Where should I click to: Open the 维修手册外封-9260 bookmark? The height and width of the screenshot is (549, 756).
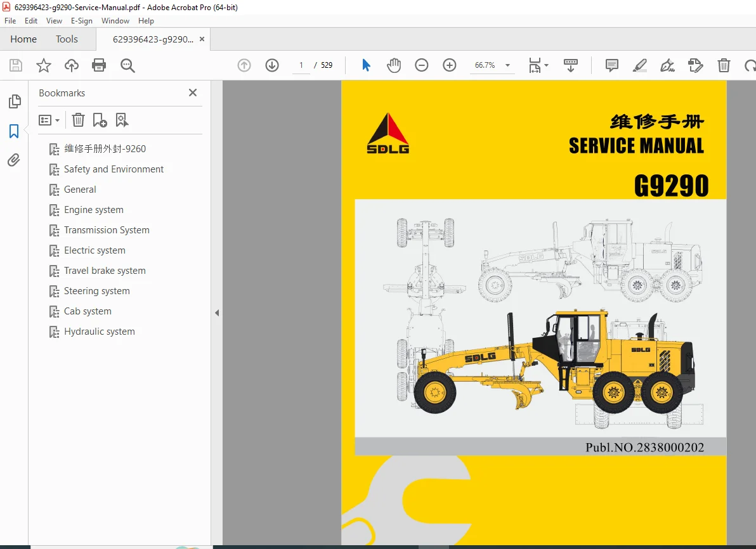click(x=105, y=149)
